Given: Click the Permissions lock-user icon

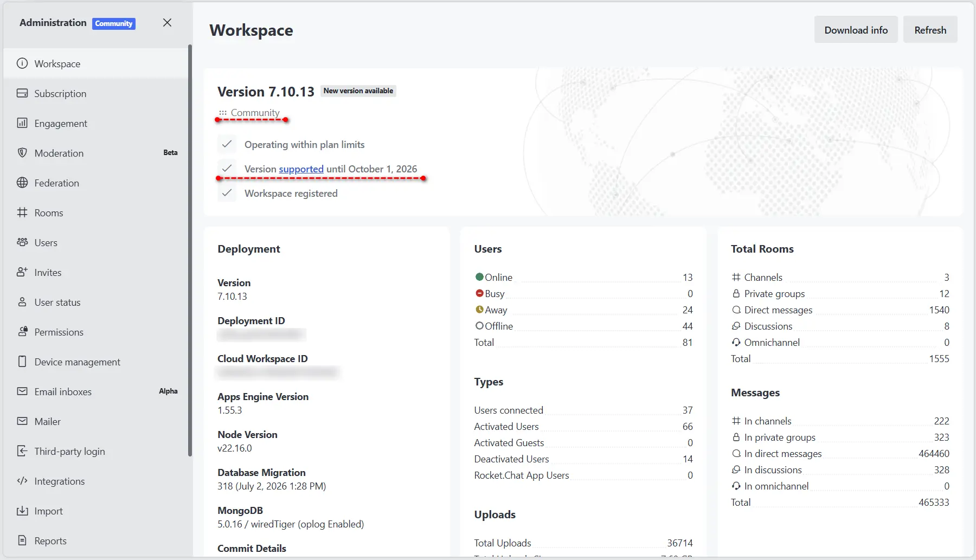Looking at the screenshot, I should [22, 332].
